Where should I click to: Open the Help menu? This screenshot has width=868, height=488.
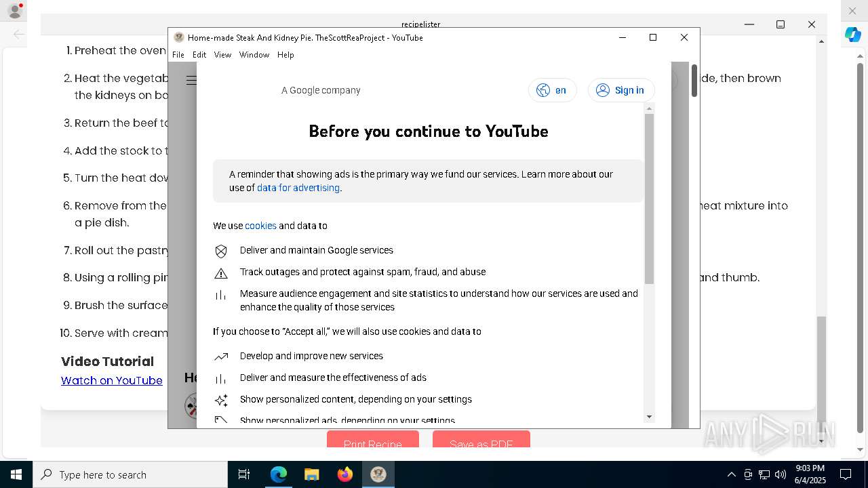coord(285,55)
